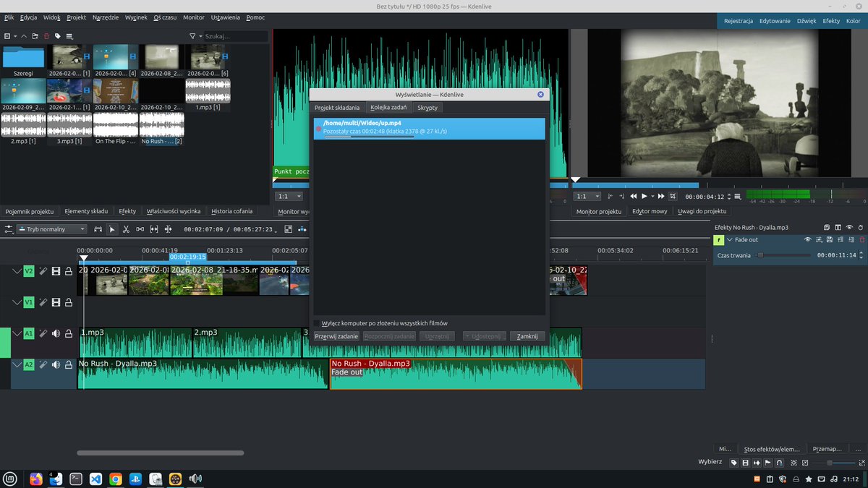Switch to Skrypty tab in render dialog
Viewport: 868px width, 488px height.
(427, 108)
